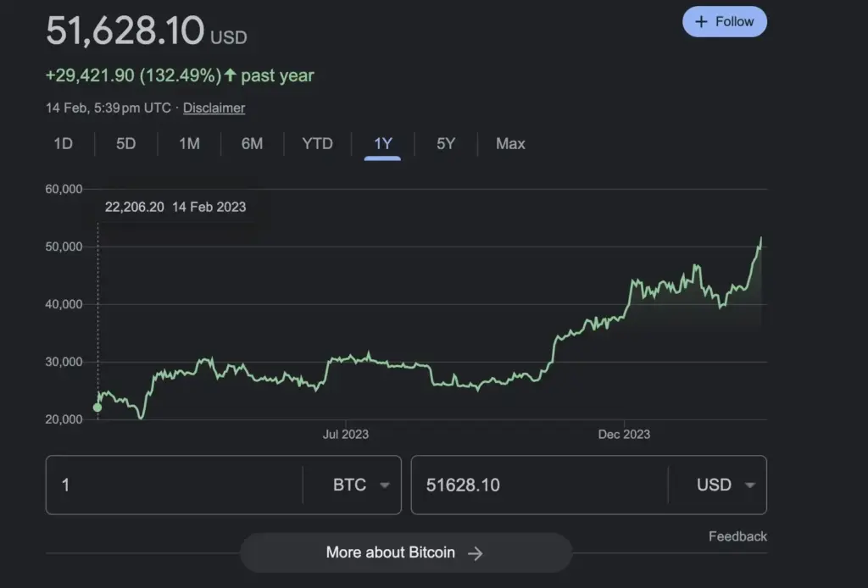The width and height of the screenshot is (868, 588).
Task: Click the green starting point dot on the chart
Action: click(x=97, y=407)
